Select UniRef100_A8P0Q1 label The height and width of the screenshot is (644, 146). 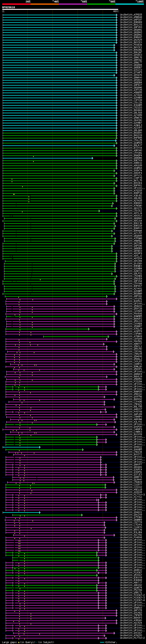click(x=131, y=296)
